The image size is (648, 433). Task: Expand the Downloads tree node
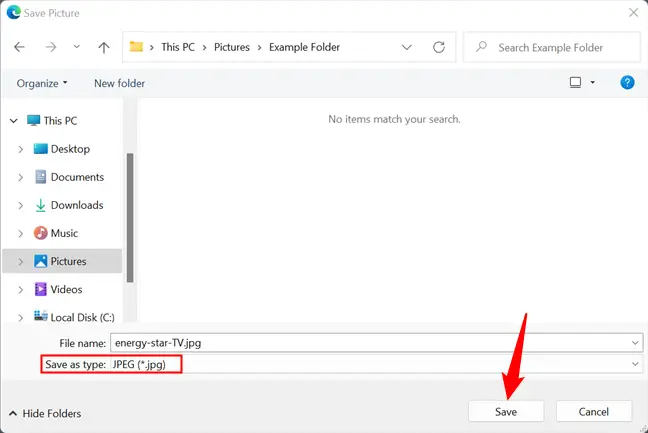[x=21, y=205]
